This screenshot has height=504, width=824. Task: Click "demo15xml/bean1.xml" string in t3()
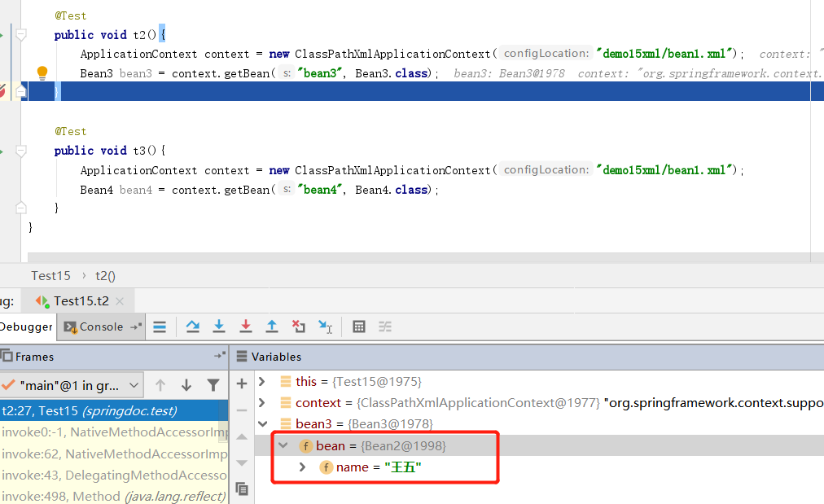tap(666, 169)
